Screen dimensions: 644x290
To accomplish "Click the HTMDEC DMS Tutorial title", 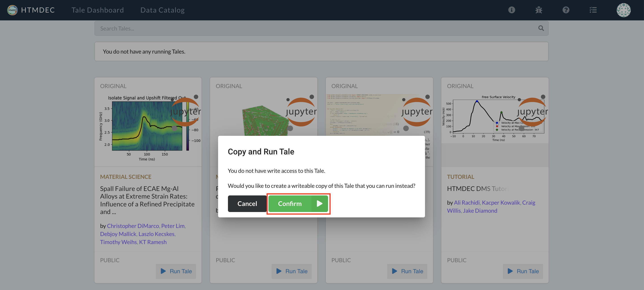I will click(x=478, y=188).
